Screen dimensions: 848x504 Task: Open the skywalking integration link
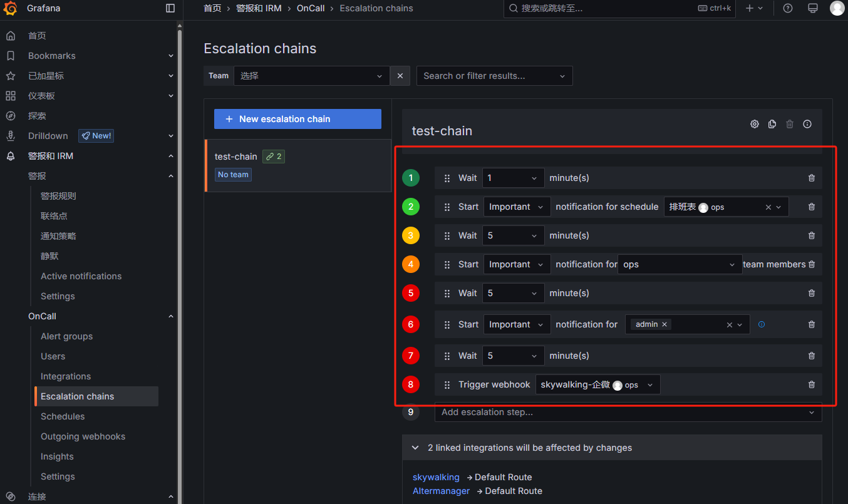pos(436,477)
